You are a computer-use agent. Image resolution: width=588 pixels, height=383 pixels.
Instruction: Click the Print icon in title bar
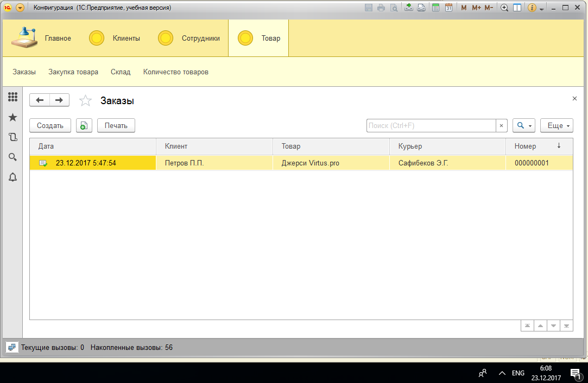pyautogui.click(x=381, y=8)
